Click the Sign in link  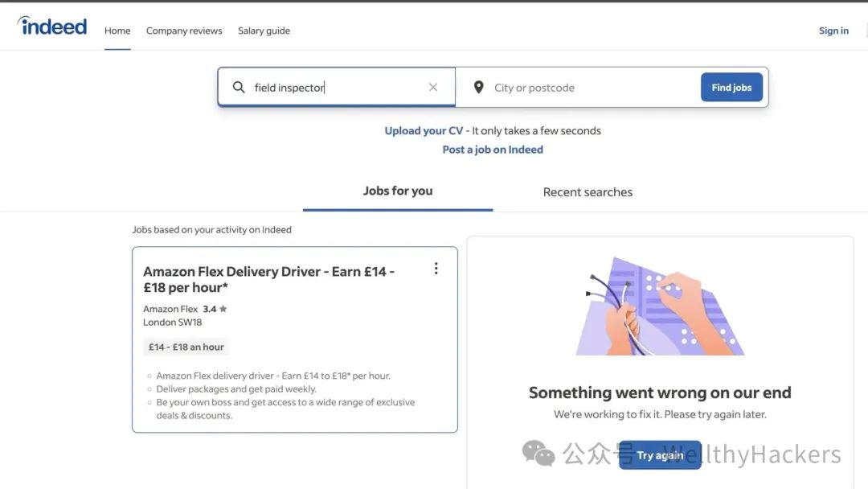(833, 31)
